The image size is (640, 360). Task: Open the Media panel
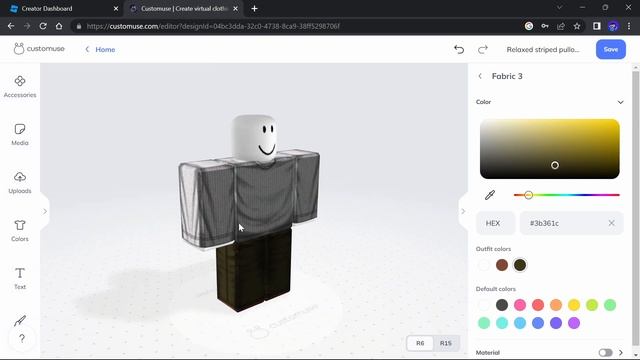[20, 134]
